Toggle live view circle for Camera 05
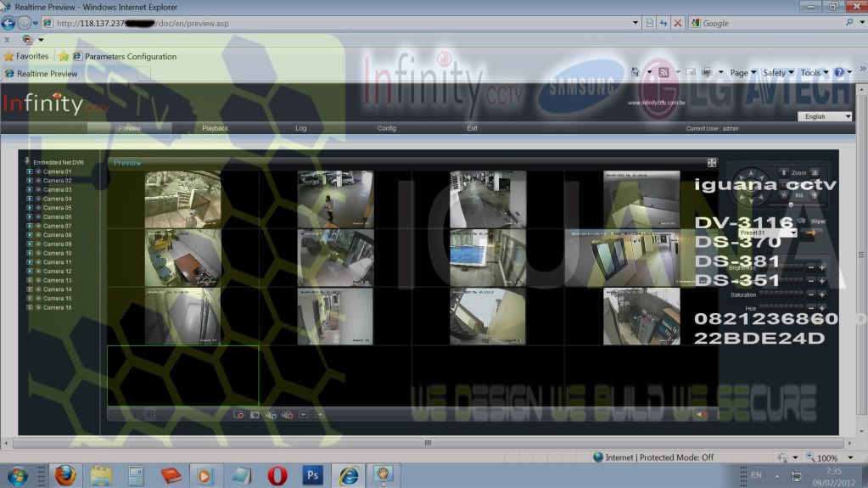This screenshot has width=868, height=488. [38, 208]
